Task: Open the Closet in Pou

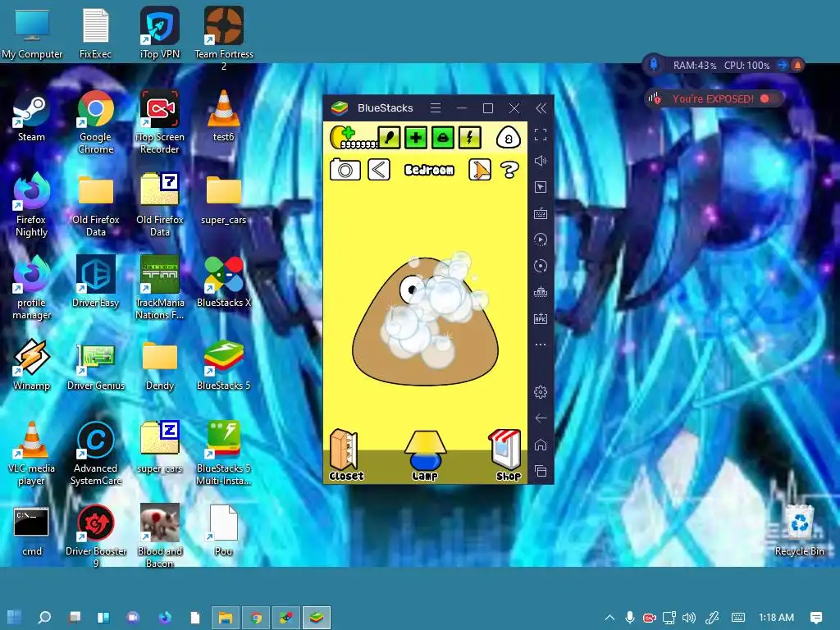Action: click(x=345, y=455)
